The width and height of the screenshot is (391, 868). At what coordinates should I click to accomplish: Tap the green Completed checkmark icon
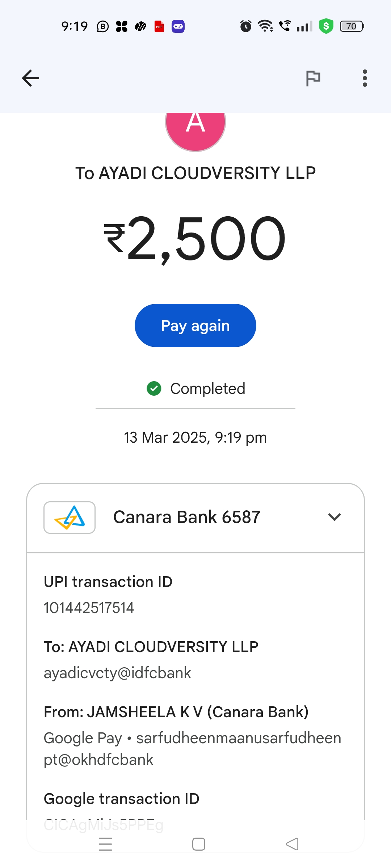coord(154,389)
